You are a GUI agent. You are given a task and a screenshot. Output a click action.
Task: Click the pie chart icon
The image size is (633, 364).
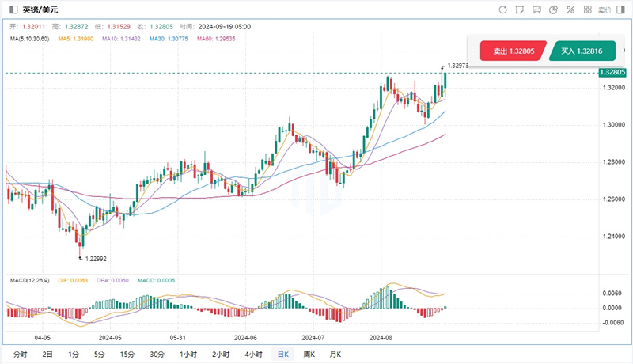pos(553,10)
